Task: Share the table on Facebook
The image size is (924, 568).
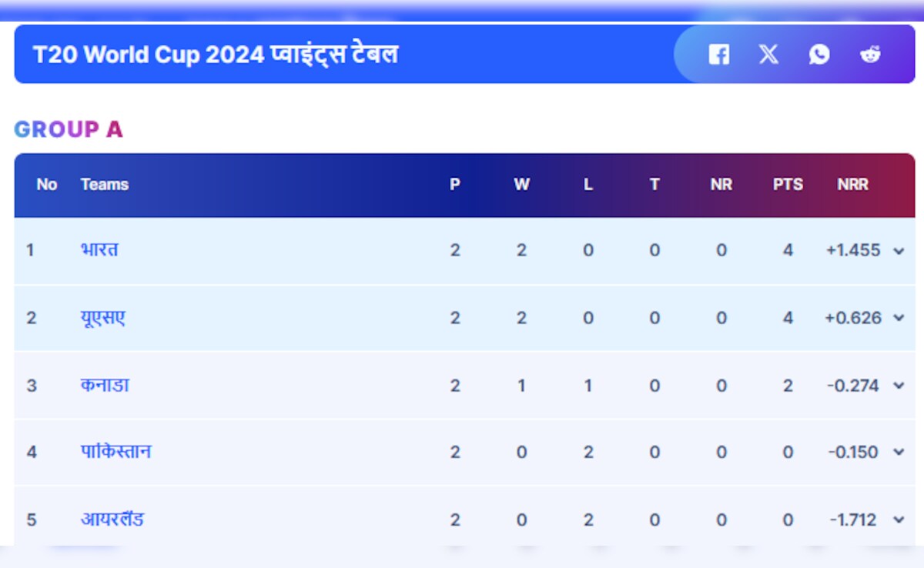Action: (x=718, y=55)
